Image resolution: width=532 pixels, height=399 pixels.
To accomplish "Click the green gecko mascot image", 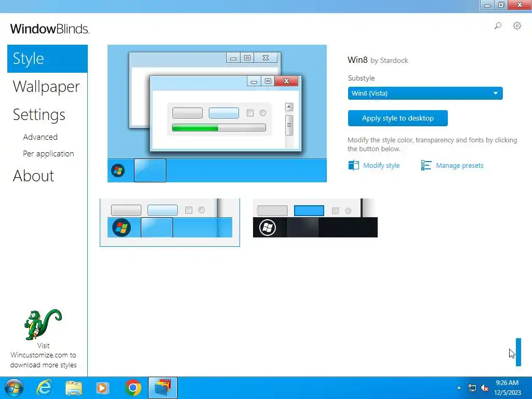I will [43, 324].
